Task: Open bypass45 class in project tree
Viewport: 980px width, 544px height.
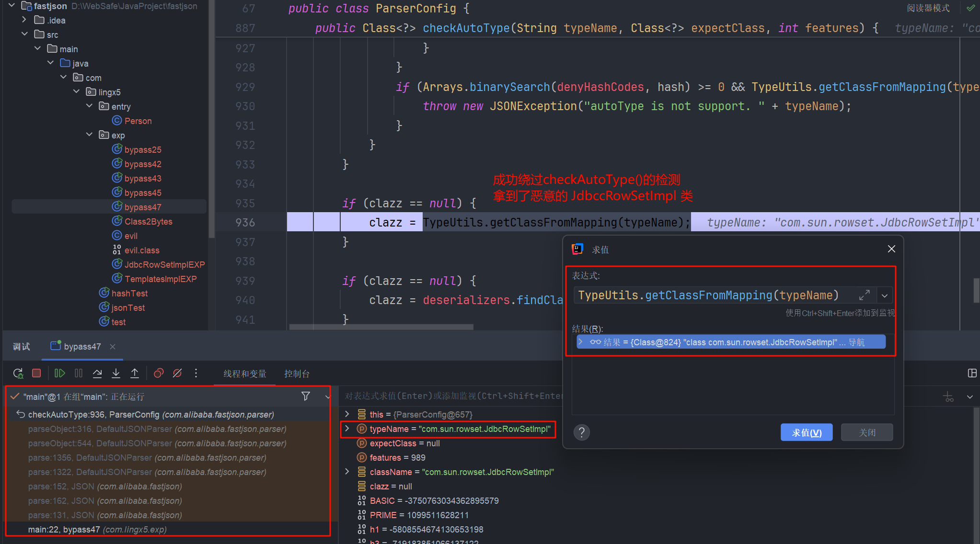Action: (142, 193)
